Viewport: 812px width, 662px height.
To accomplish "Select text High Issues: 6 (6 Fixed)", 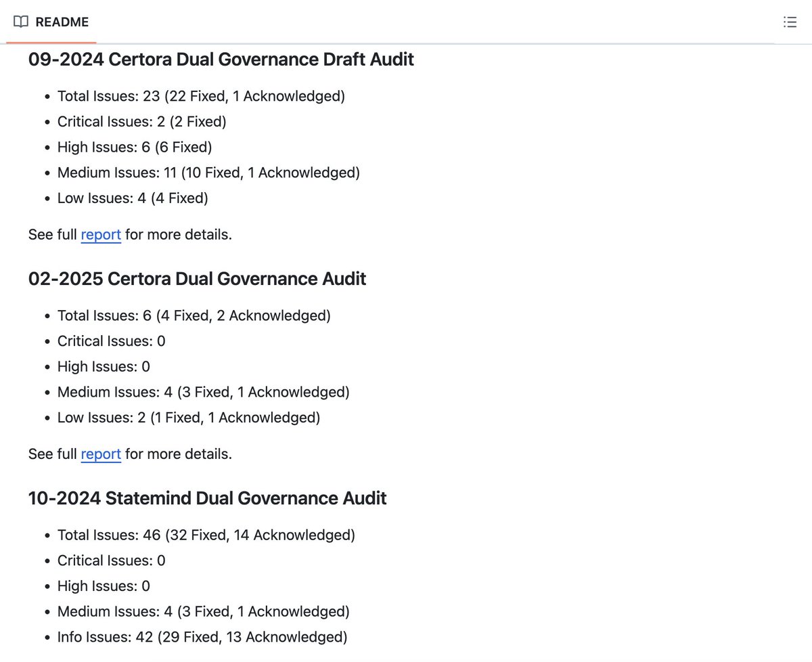I will click(x=135, y=147).
